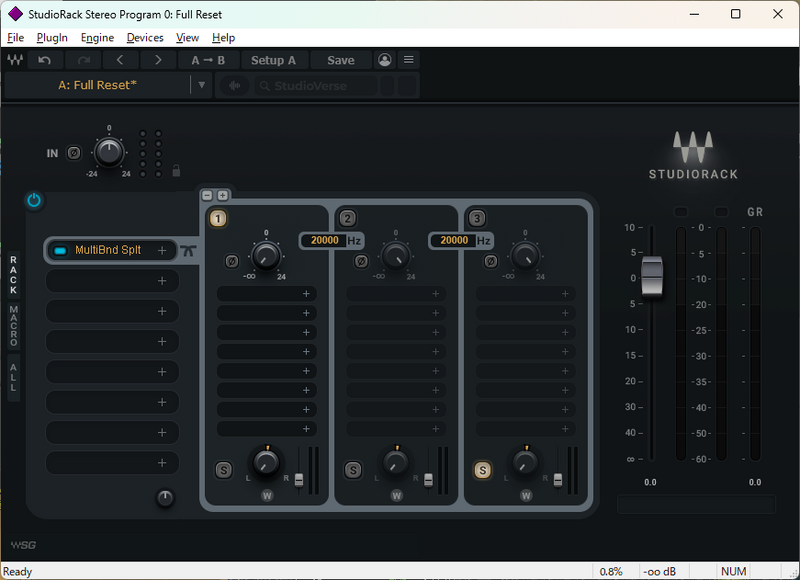This screenshot has width=800, height=580.
Task: Click the A→B compare button
Action: (208, 60)
